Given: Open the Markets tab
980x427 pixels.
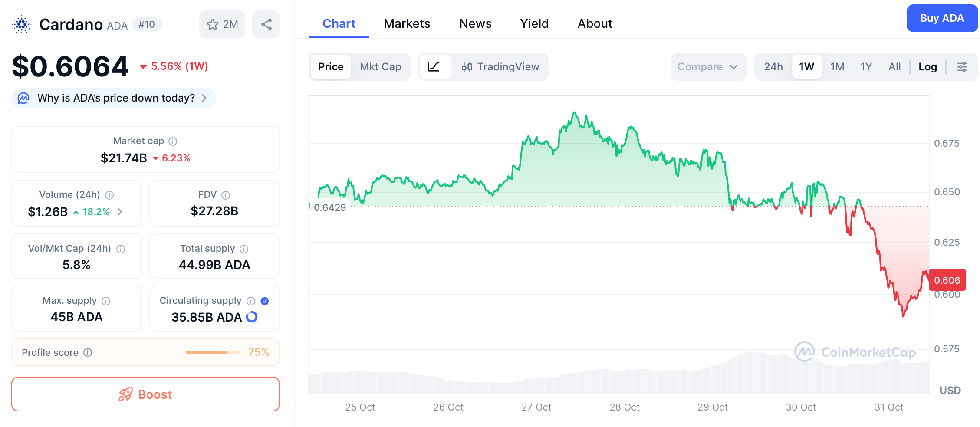Looking at the screenshot, I should pyautogui.click(x=407, y=23).
